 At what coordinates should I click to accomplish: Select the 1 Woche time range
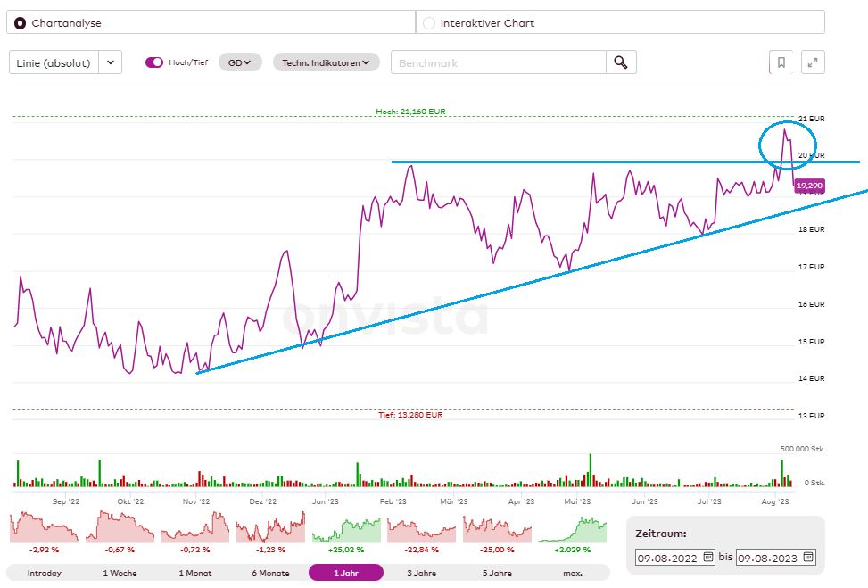tap(119, 573)
